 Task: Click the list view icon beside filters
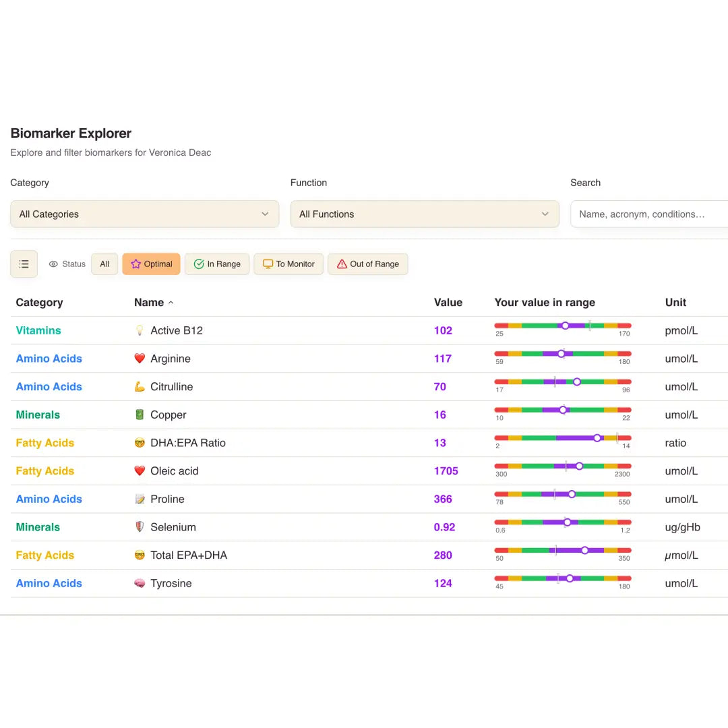pyautogui.click(x=24, y=264)
